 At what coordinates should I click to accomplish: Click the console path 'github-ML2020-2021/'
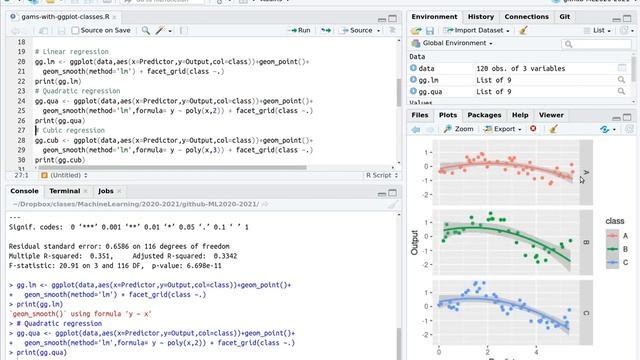pyautogui.click(x=220, y=204)
